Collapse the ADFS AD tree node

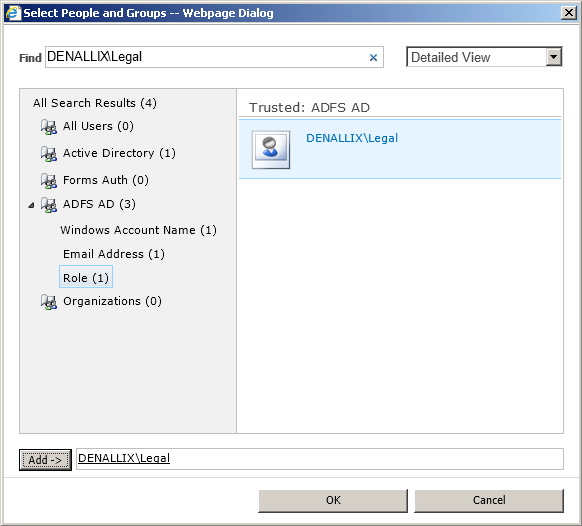point(31,205)
